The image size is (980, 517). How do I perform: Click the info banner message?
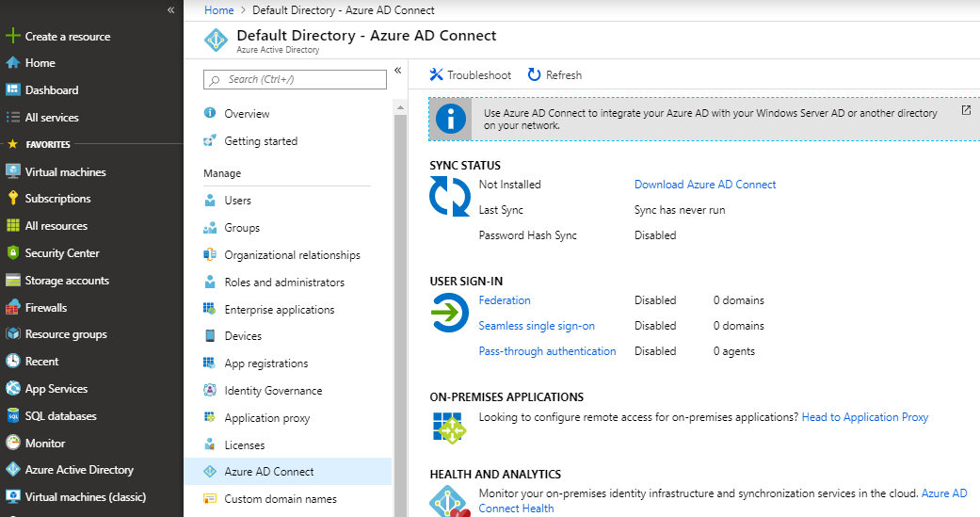(x=711, y=119)
